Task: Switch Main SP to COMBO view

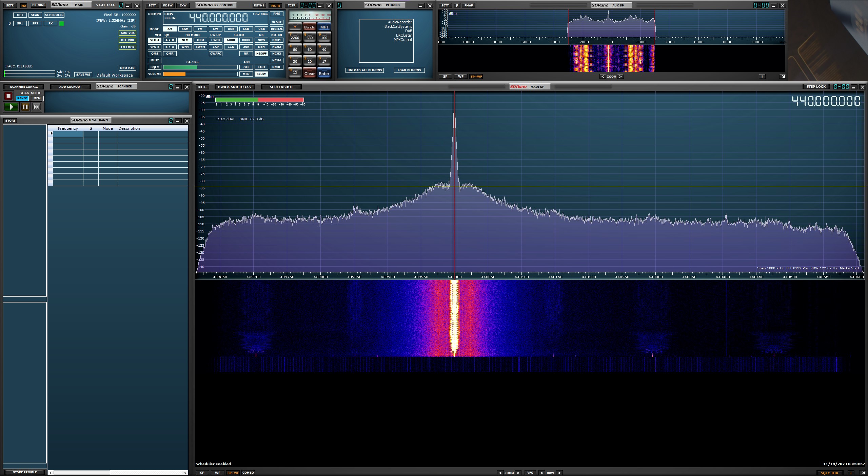Action: pyautogui.click(x=248, y=473)
